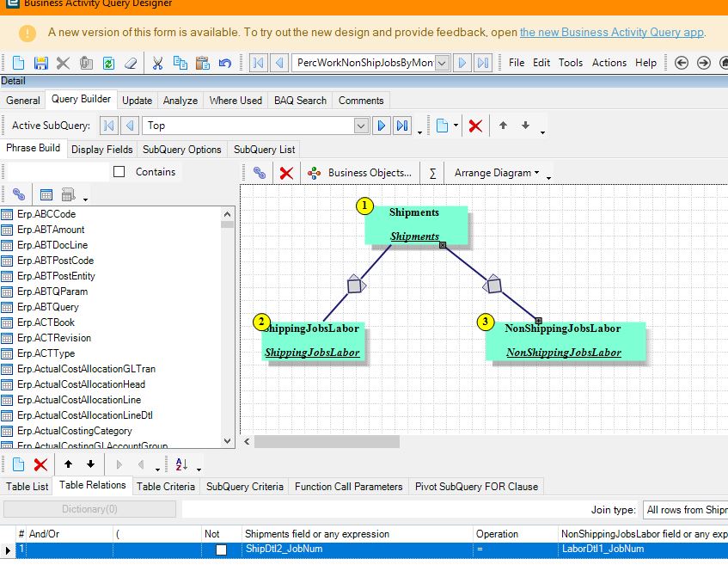Click the Paste clipboard icon
The width and height of the screenshot is (728, 571).
click(203, 63)
